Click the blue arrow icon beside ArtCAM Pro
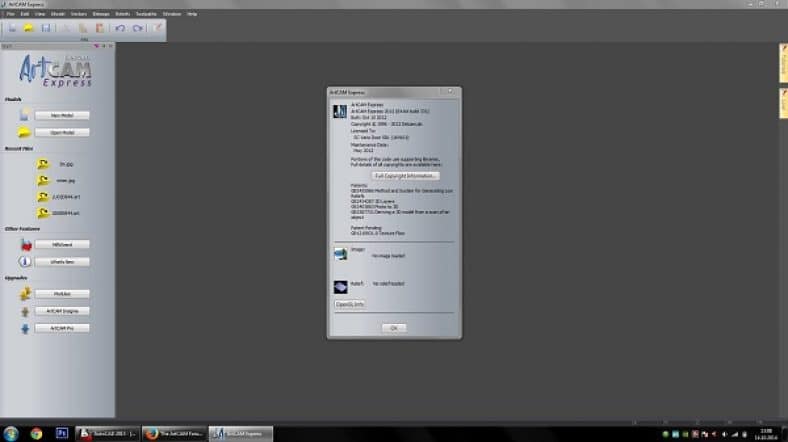788x442 pixels. tap(25, 329)
